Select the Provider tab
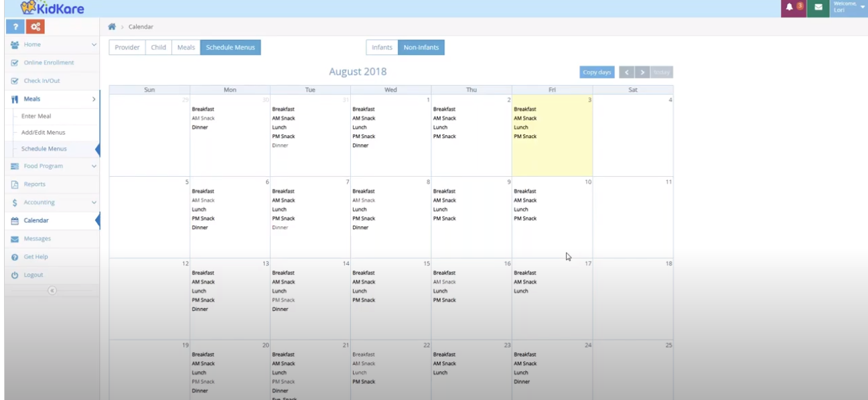 pyautogui.click(x=127, y=47)
